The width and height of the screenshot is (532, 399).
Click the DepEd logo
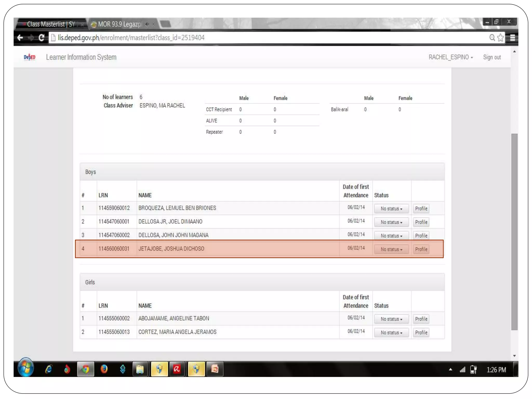[29, 57]
